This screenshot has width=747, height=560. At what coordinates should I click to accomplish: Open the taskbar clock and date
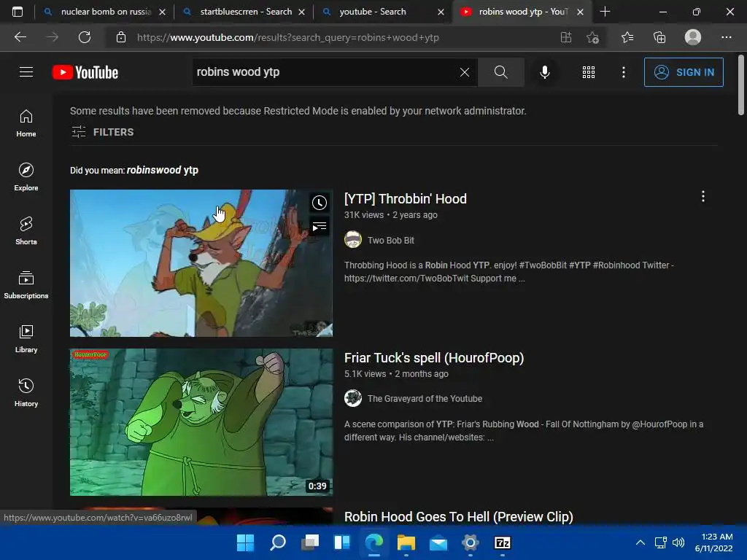click(713, 542)
